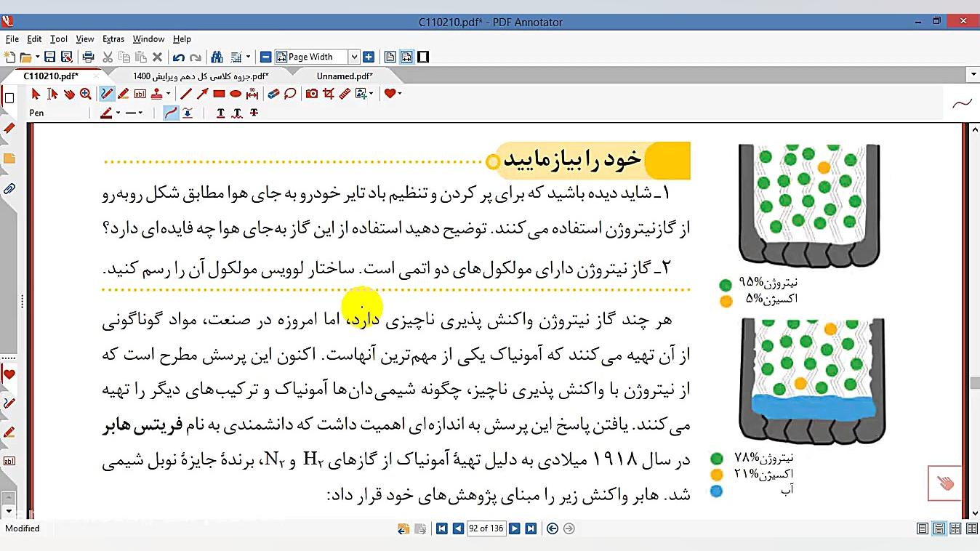Open the Extras menu

coord(113,39)
